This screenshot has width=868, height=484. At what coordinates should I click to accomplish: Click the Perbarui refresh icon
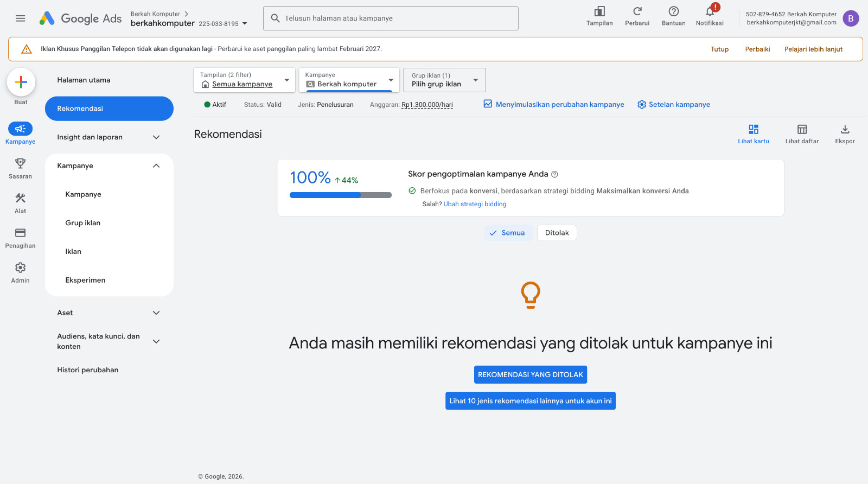click(x=637, y=11)
